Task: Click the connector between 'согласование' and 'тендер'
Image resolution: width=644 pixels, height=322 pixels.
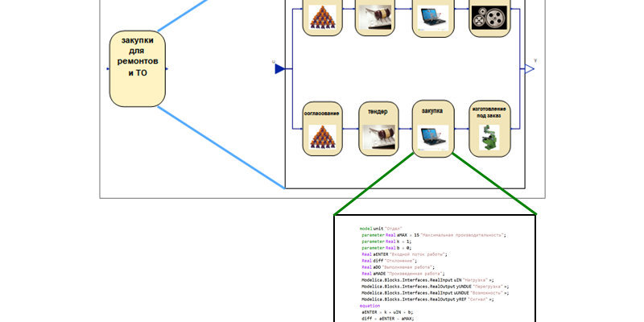Action: (x=349, y=129)
